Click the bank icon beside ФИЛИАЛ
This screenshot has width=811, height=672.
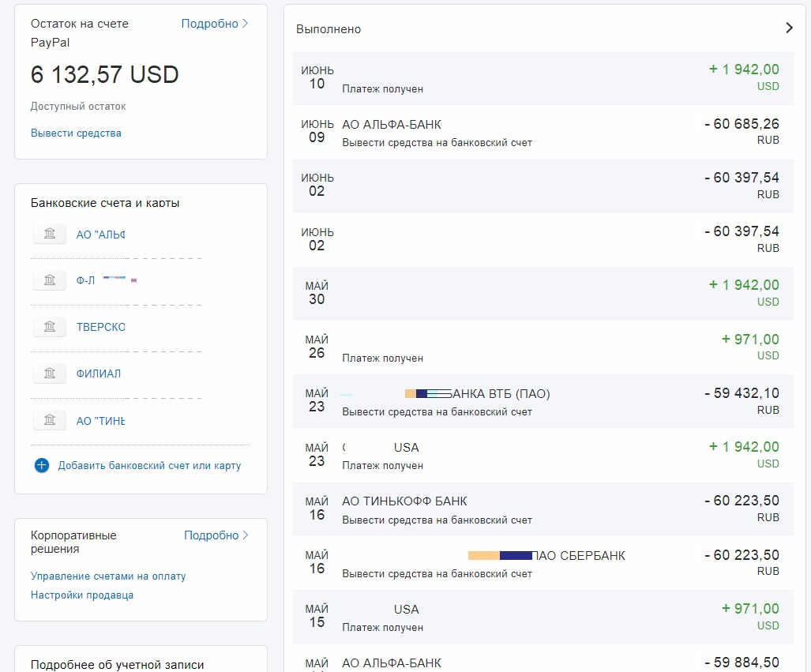point(50,373)
